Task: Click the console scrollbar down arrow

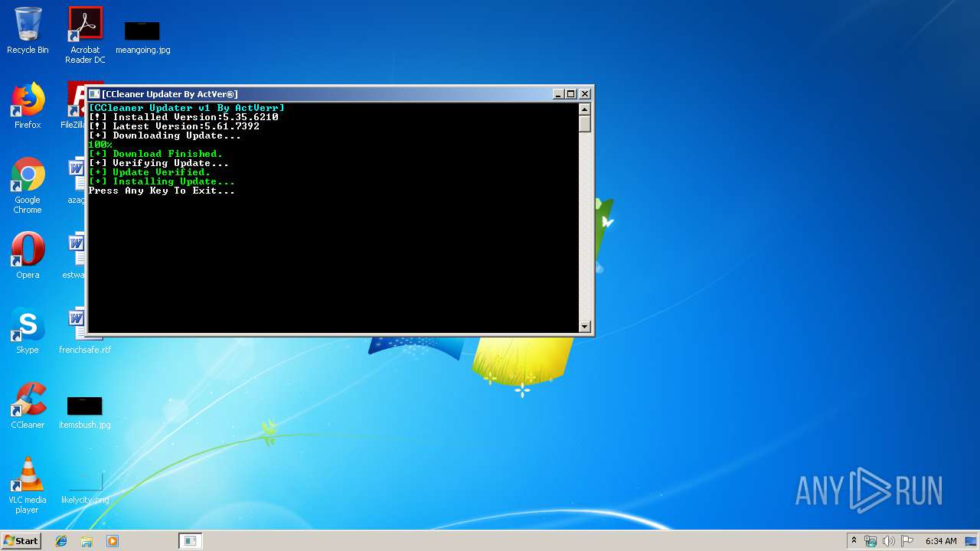Action: click(585, 326)
